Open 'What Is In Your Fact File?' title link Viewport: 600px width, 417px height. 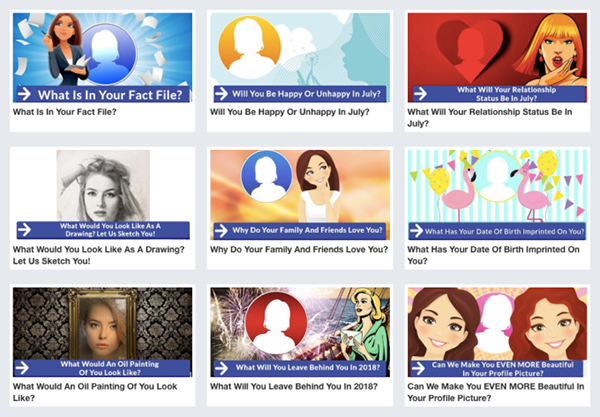tap(65, 112)
